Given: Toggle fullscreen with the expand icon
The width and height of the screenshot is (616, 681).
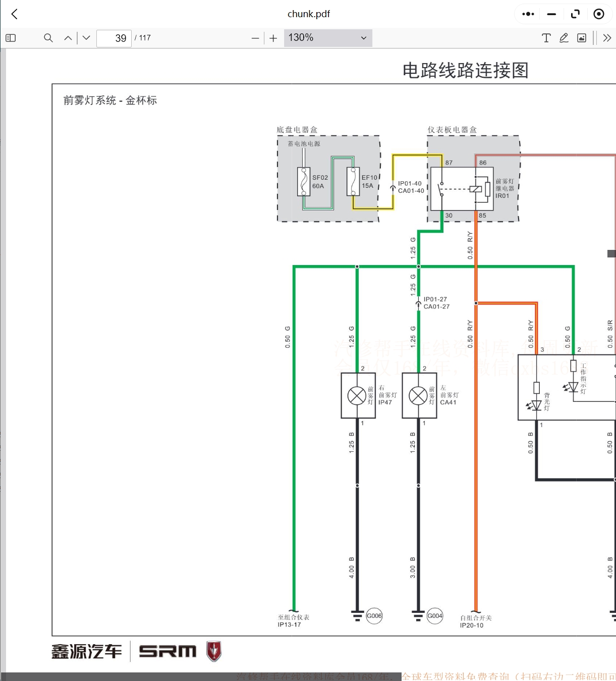Looking at the screenshot, I should pyautogui.click(x=575, y=14).
